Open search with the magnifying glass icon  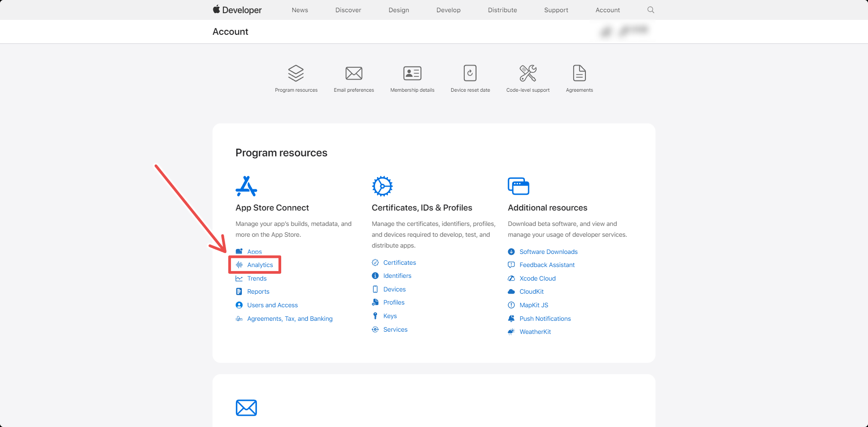pyautogui.click(x=651, y=9)
